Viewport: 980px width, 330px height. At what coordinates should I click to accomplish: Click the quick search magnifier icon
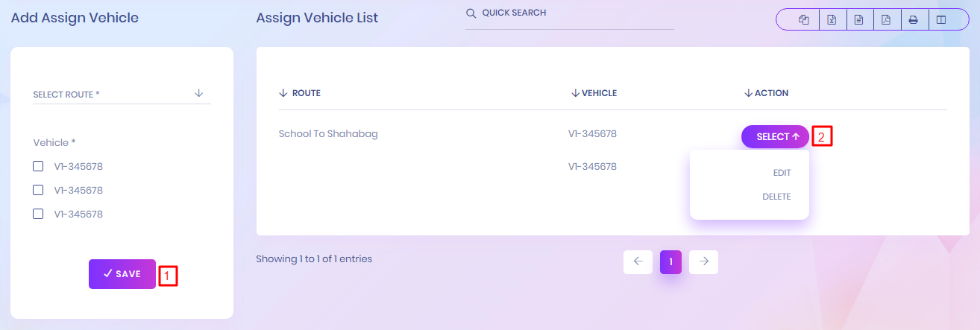tap(471, 13)
